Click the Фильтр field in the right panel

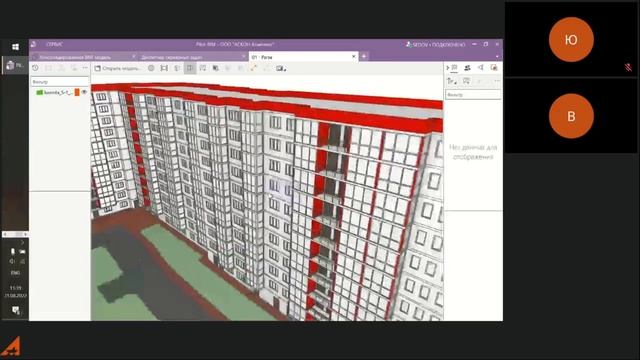pos(473,95)
